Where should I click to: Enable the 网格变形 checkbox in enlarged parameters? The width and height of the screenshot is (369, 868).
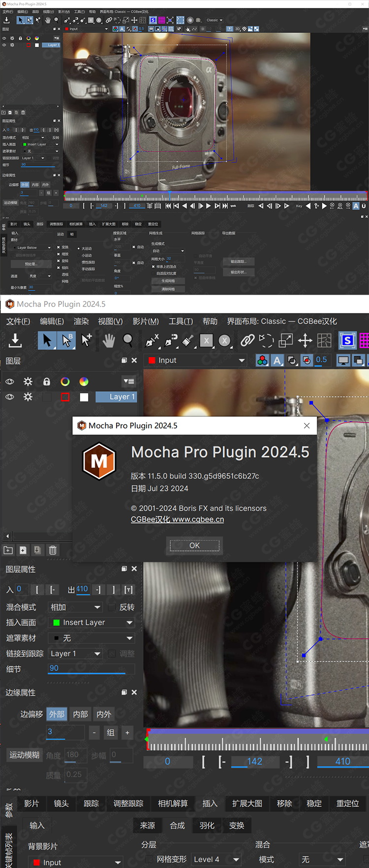150,859
